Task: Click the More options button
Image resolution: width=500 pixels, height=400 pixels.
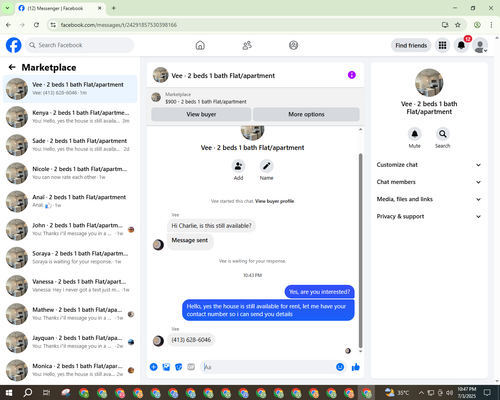Action: click(x=306, y=114)
